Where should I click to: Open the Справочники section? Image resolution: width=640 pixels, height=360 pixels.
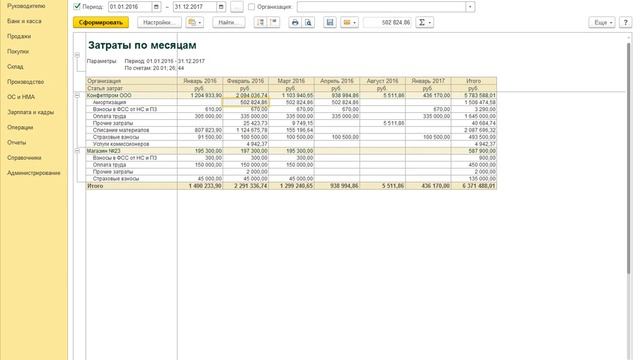24,158
